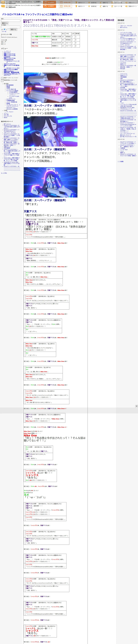Open the 愚痴板 board
This screenshot has height=644, width=138.
8,103
